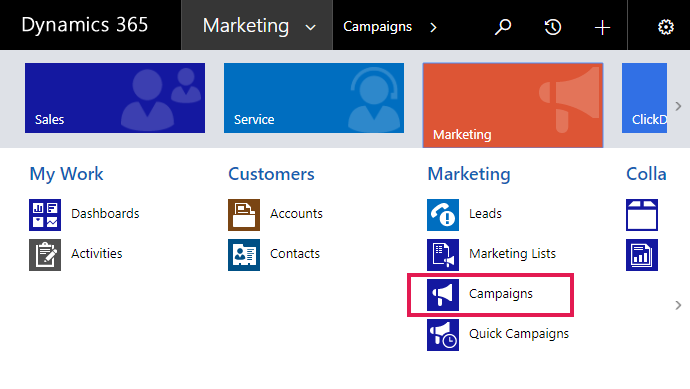Open the ClickD tile

(x=644, y=98)
